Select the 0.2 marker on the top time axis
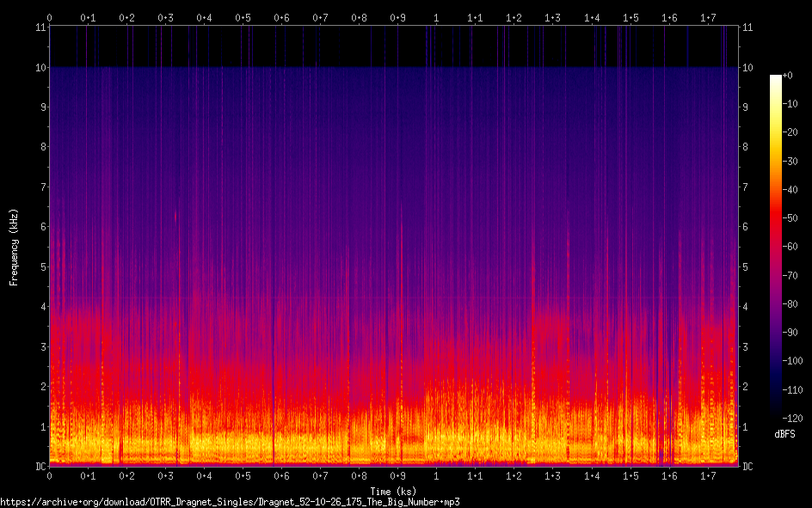The height and width of the screenshot is (508, 812). [126, 17]
